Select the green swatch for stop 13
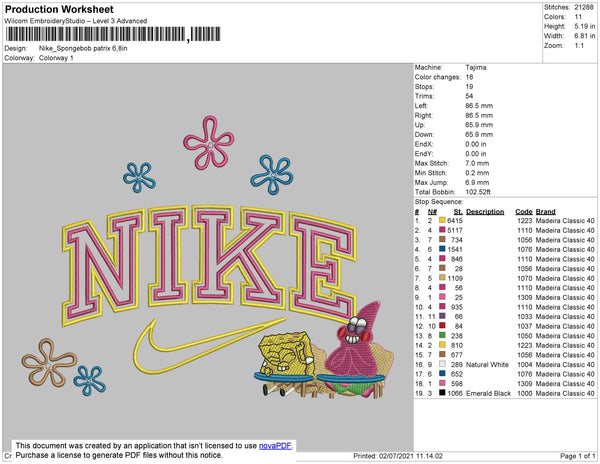The image size is (600, 464). point(442,335)
